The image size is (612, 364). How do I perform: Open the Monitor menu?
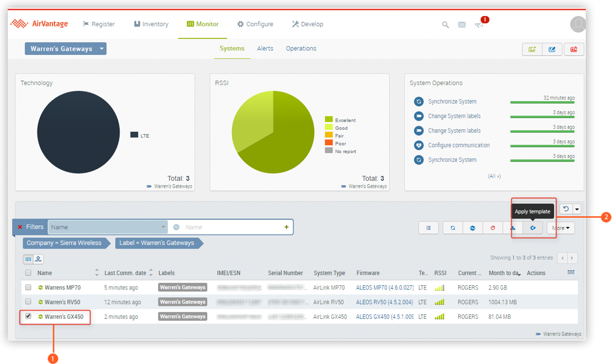[x=203, y=24]
